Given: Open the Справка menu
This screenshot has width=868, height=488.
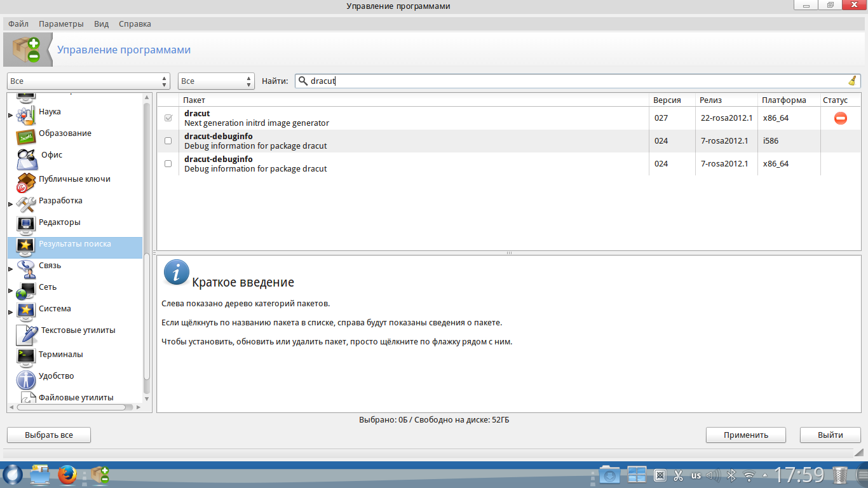Looking at the screenshot, I should 135,24.
